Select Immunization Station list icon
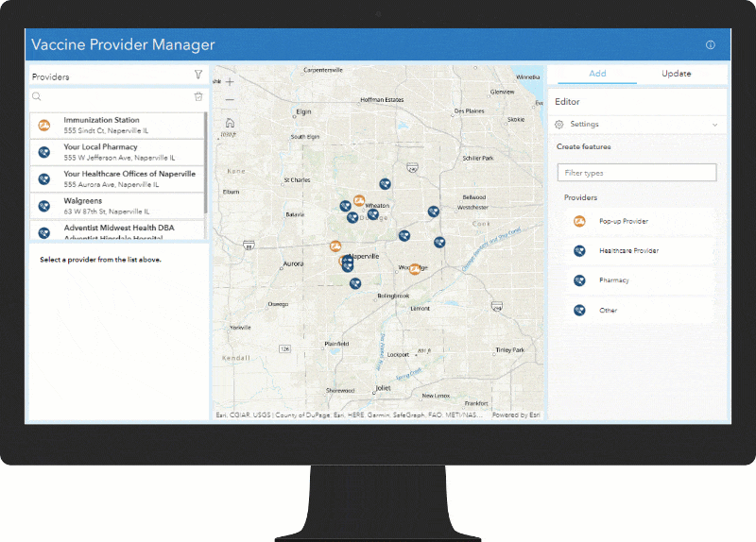Image resolution: width=756 pixels, height=542 pixels. [x=43, y=126]
